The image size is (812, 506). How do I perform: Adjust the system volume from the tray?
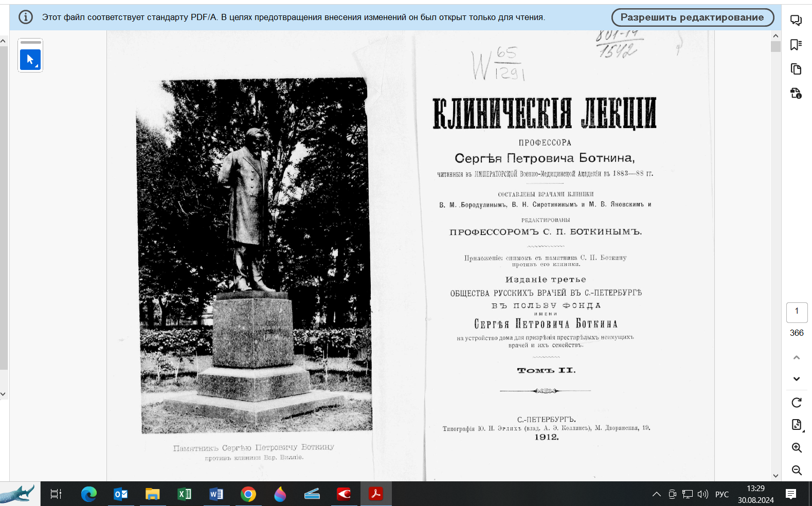(x=702, y=494)
